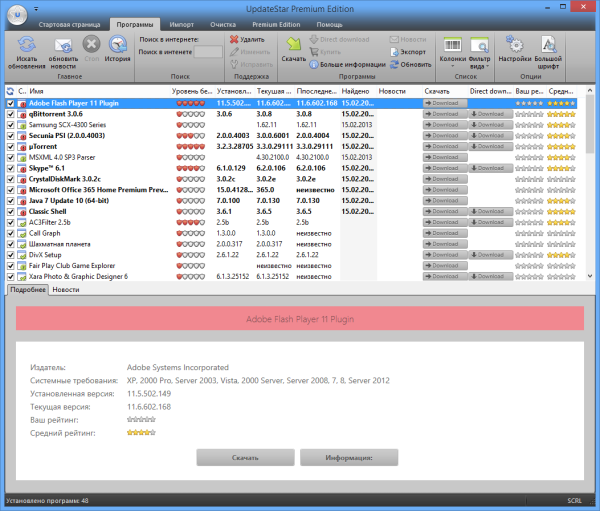Uncheck the Adobe Flash Player 11 Plugin checkbox

point(11,103)
